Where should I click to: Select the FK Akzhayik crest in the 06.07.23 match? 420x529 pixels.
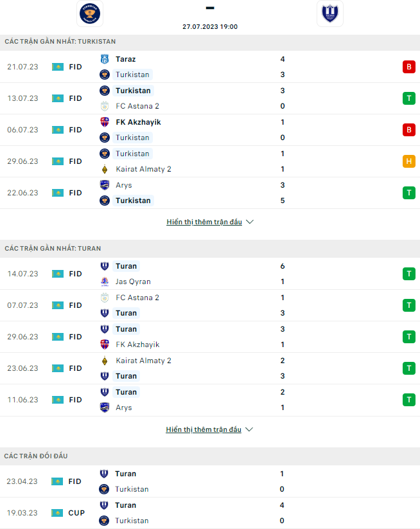pyautogui.click(x=105, y=122)
